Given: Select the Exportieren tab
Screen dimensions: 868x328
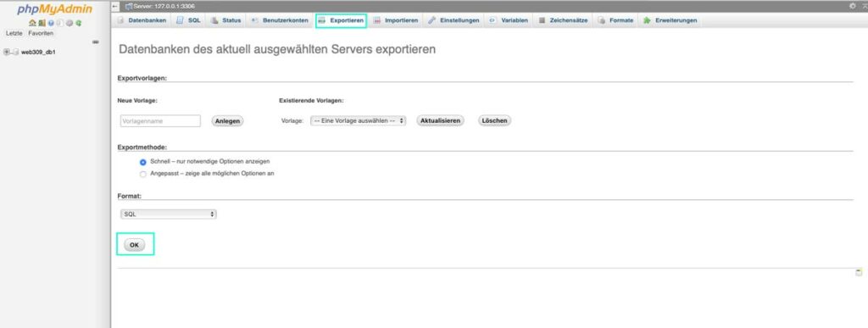Looking at the screenshot, I should pyautogui.click(x=341, y=20).
